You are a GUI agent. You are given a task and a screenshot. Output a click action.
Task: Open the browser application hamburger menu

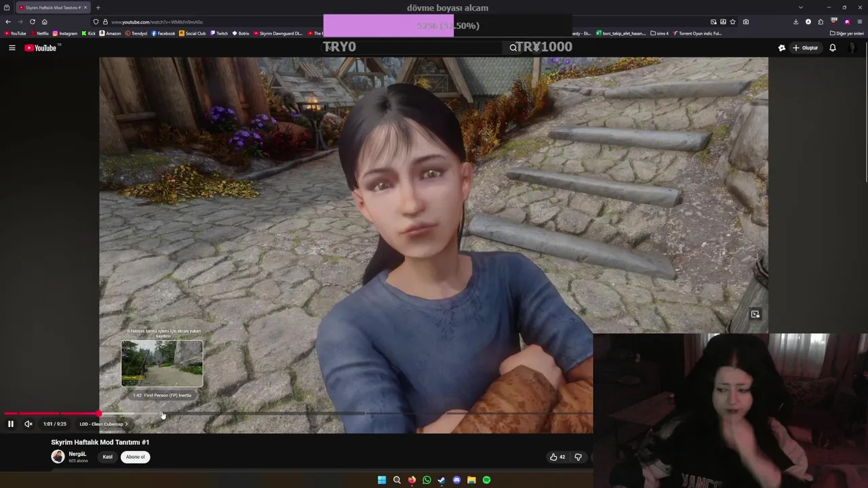click(860, 22)
